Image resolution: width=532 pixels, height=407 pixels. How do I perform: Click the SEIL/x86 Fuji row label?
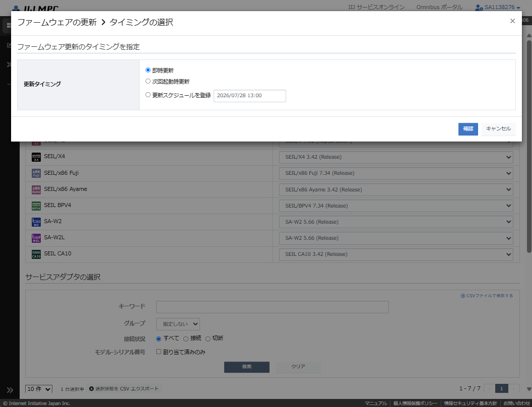[61, 173]
